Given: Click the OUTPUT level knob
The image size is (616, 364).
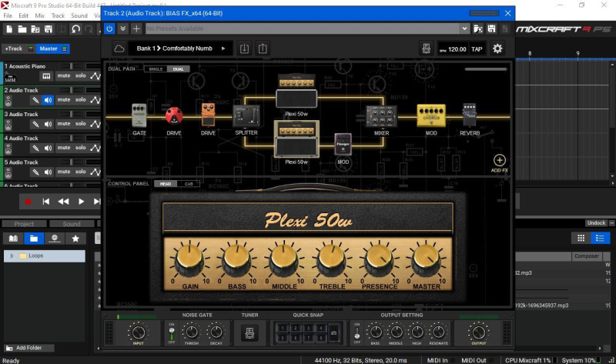Looking at the screenshot, I should tap(478, 332).
